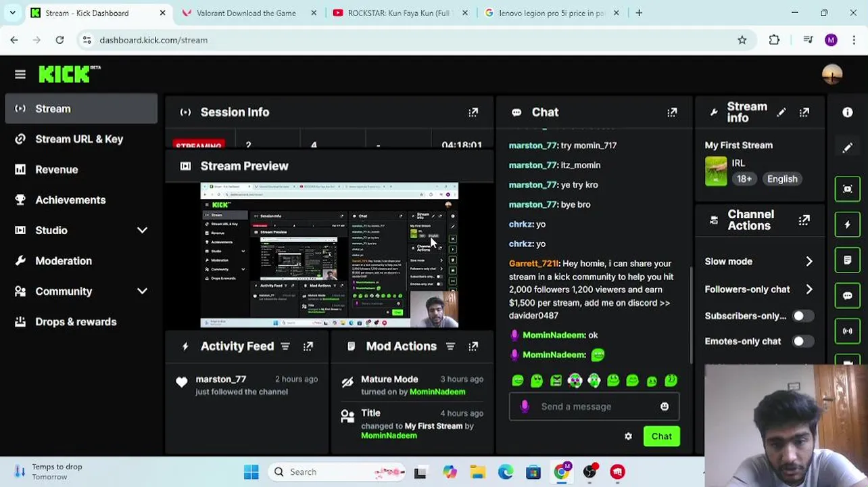The width and height of the screenshot is (868, 487).
Task: Toggle the lightning activity feed widget icon
Action: pos(848,225)
